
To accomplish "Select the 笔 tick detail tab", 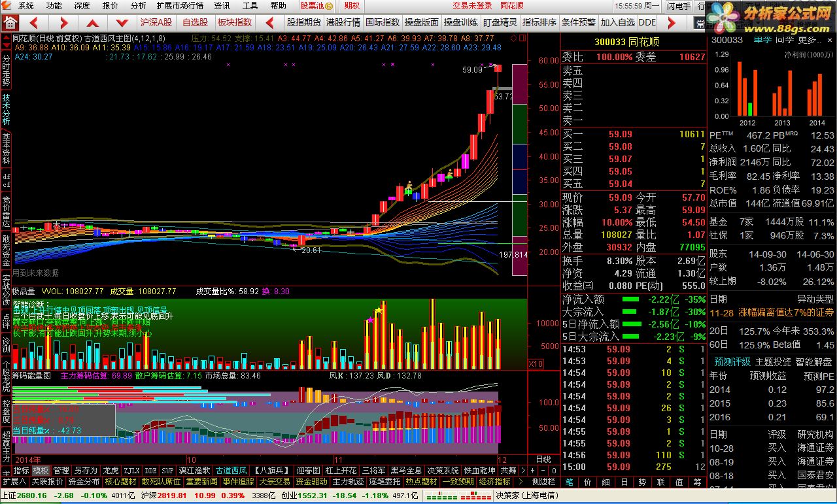I will point(569,481).
